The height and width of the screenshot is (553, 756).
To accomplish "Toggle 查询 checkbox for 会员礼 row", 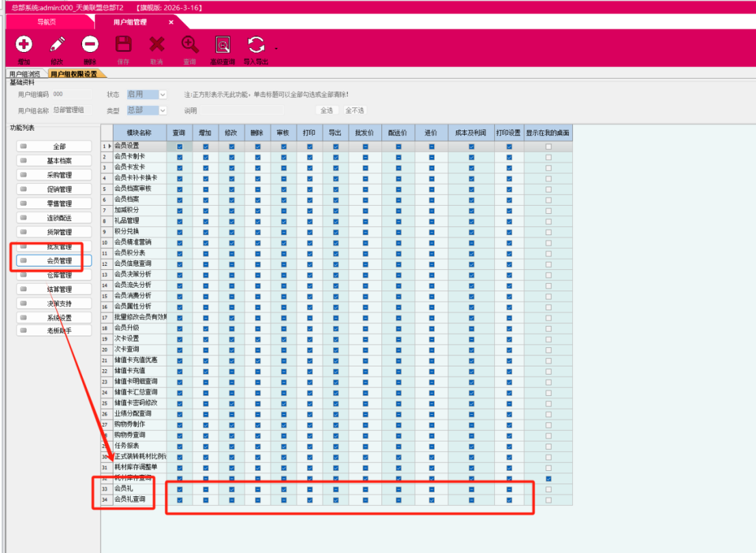I will (180, 489).
